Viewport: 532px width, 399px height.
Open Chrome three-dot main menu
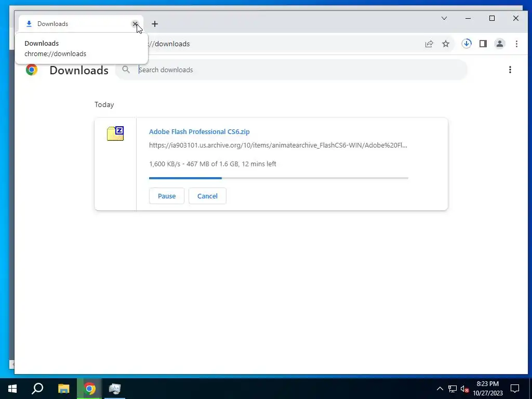516,44
